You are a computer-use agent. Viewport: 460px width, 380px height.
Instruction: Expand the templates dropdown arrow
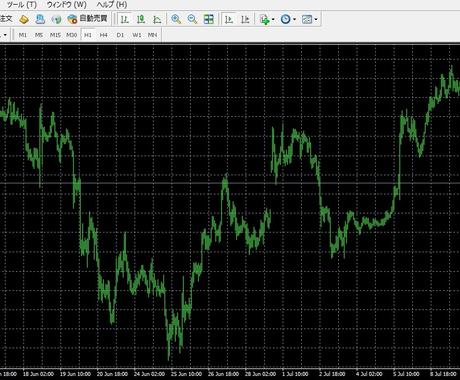coord(316,19)
